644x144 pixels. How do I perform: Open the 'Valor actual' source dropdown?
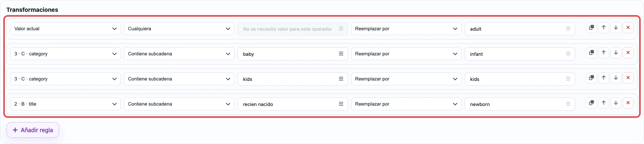(65, 29)
